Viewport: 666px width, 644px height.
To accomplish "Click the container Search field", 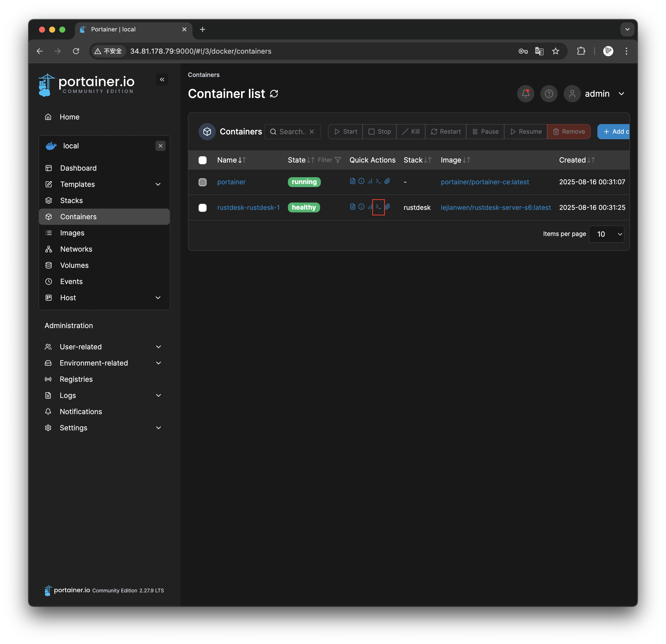I will click(292, 131).
